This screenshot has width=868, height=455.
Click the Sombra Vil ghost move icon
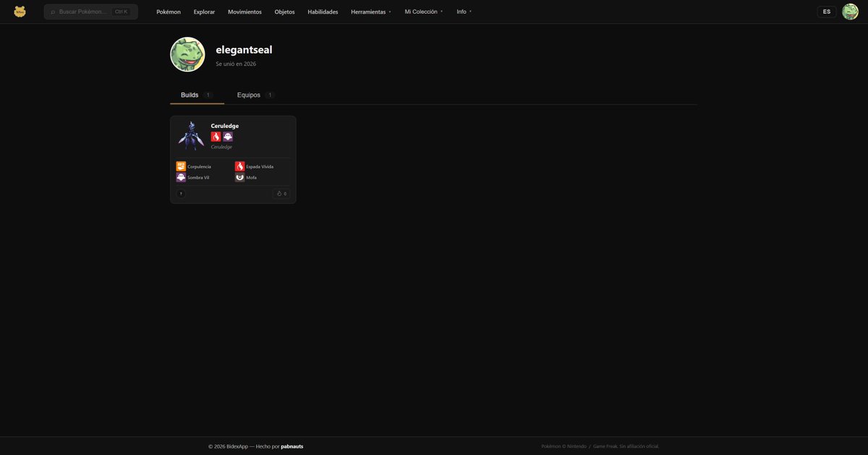[x=181, y=177]
